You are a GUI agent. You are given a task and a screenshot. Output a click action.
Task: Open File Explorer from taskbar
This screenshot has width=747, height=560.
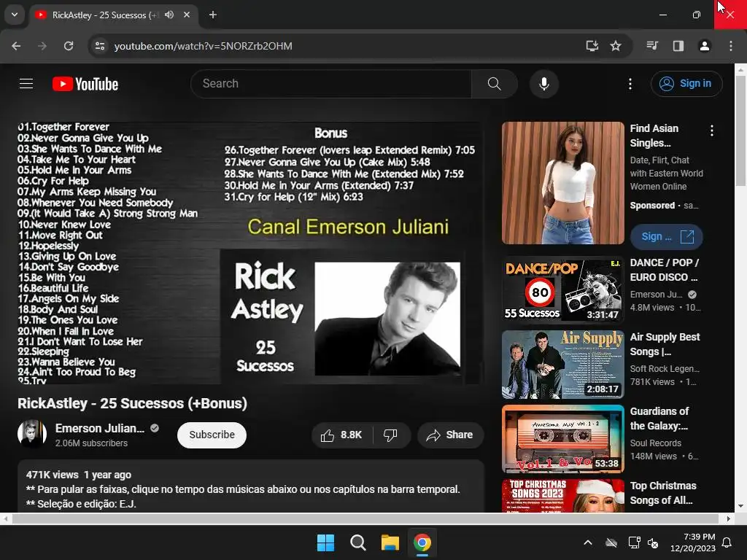click(x=390, y=542)
